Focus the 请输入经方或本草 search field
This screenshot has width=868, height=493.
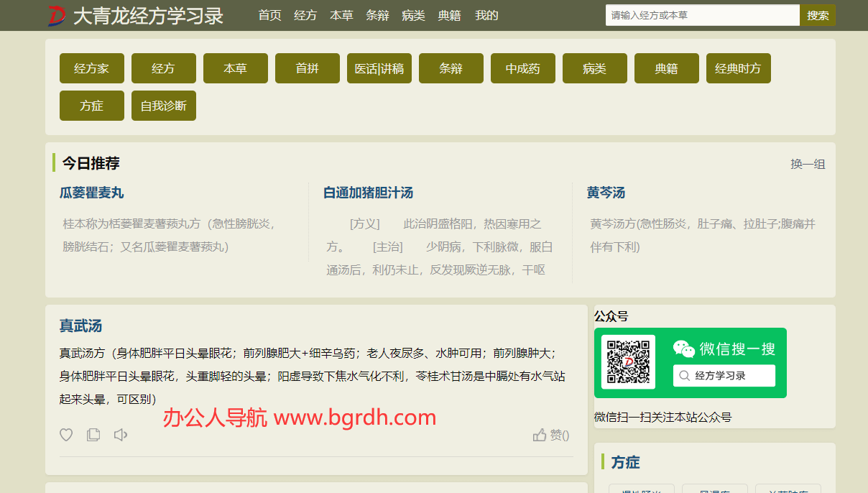[701, 15]
